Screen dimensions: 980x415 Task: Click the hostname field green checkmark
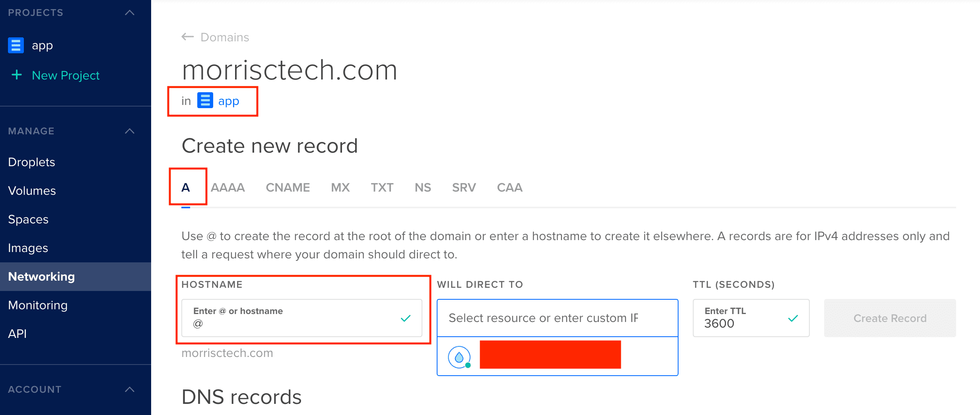tap(406, 318)
